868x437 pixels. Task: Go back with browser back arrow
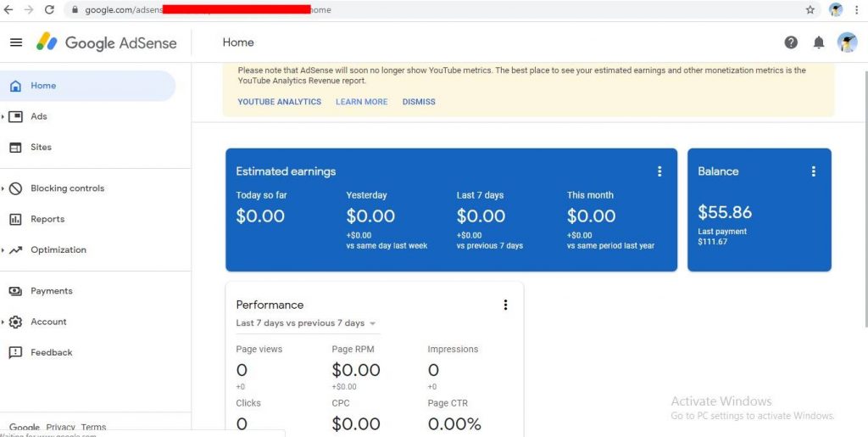tap(8, 9)
